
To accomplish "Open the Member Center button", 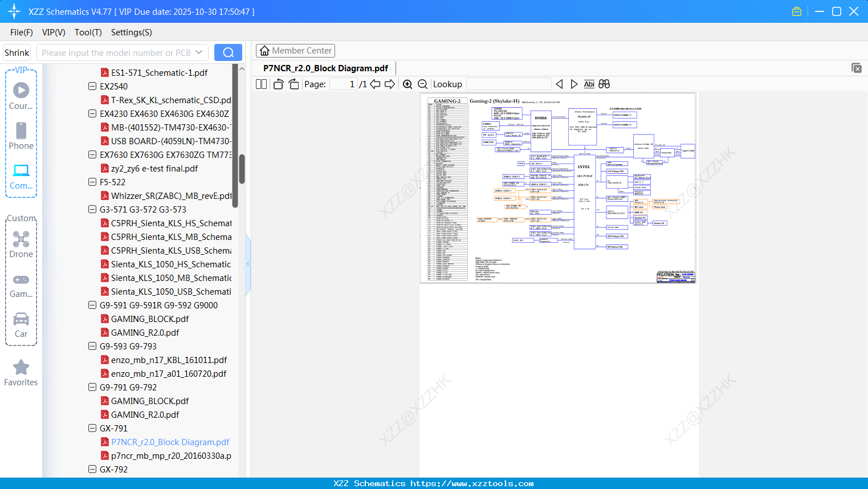I will click(x=295, y=51).
